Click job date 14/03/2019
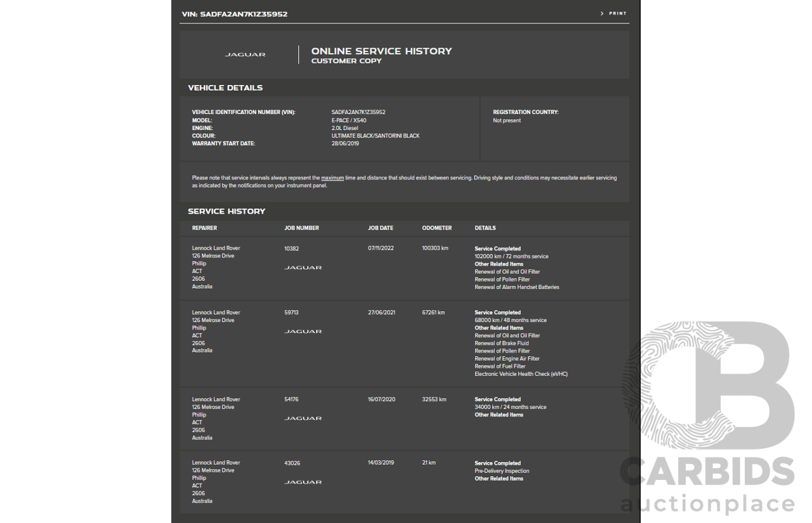The image size is (812, 523). click(381, 462)
